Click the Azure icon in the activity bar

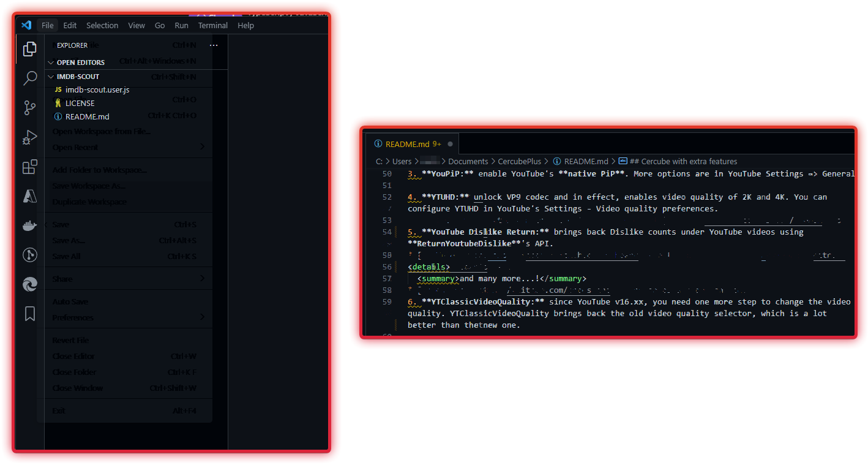[29, 196]
